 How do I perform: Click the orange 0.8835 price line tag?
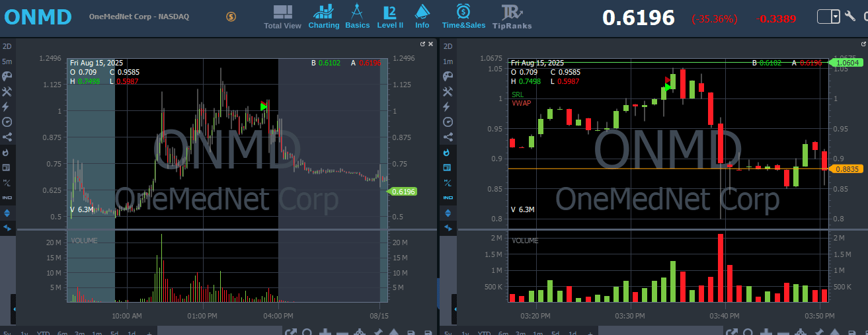[x=846, y=169]
